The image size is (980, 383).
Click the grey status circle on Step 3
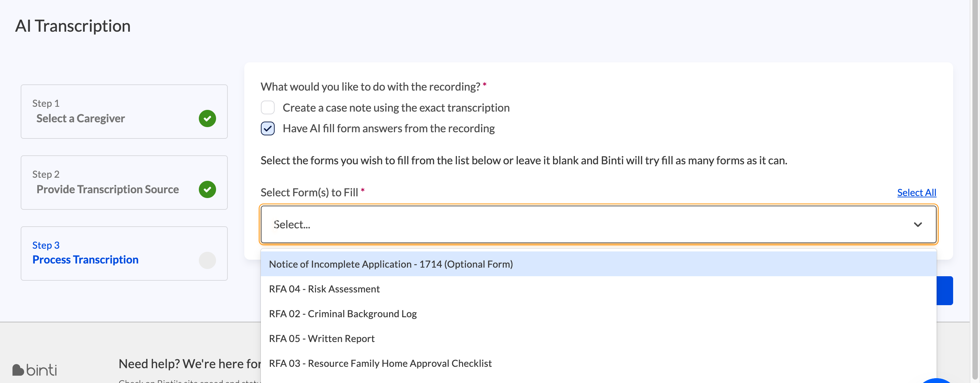[x=207, y=260]
